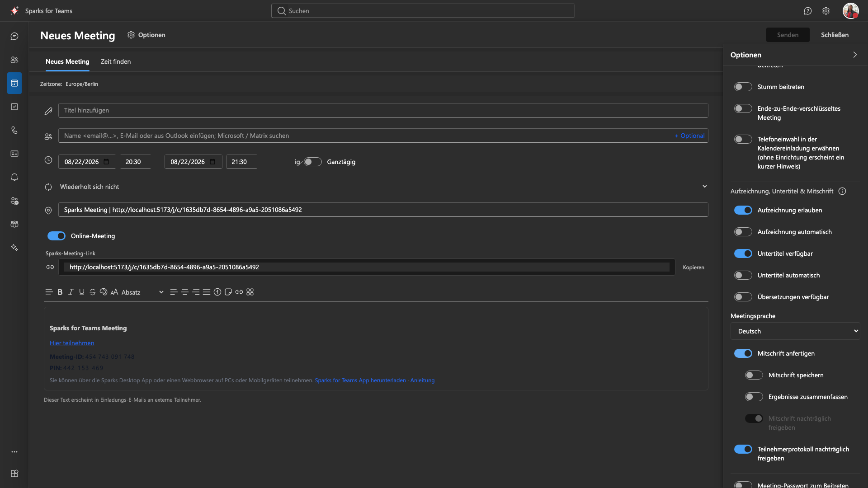This screenshot has width=868, height=488.
Task: Open the people-with-chat-bubble icon in sidebar
Action: pos(14,201)
